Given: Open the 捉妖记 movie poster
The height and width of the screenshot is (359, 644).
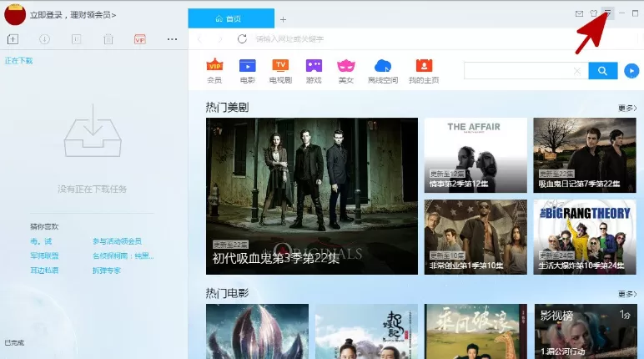Looking at the screenshot, I should point(366,331).
